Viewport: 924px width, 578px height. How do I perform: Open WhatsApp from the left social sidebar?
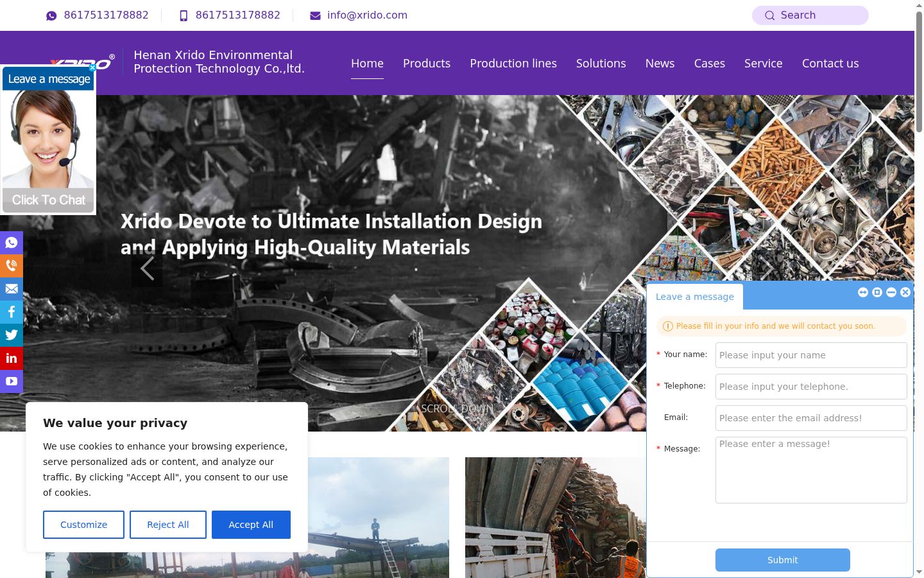(x=12, y=243)
